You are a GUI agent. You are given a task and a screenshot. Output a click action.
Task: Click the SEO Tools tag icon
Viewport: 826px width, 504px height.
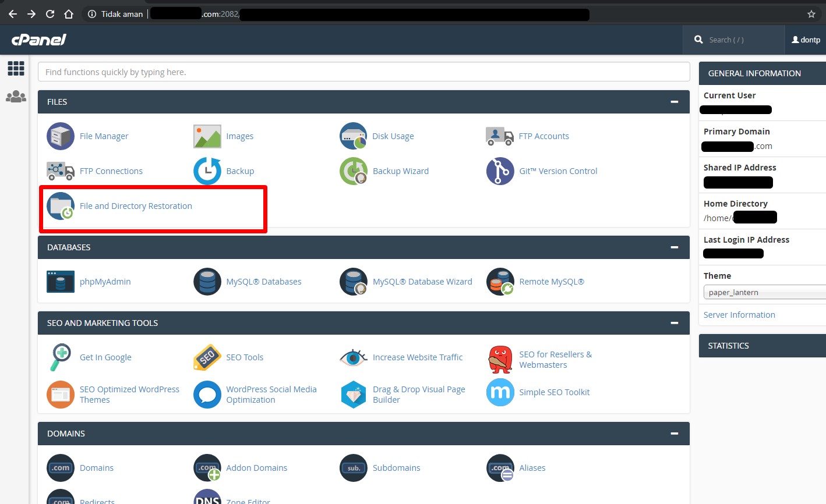[207, 357]
